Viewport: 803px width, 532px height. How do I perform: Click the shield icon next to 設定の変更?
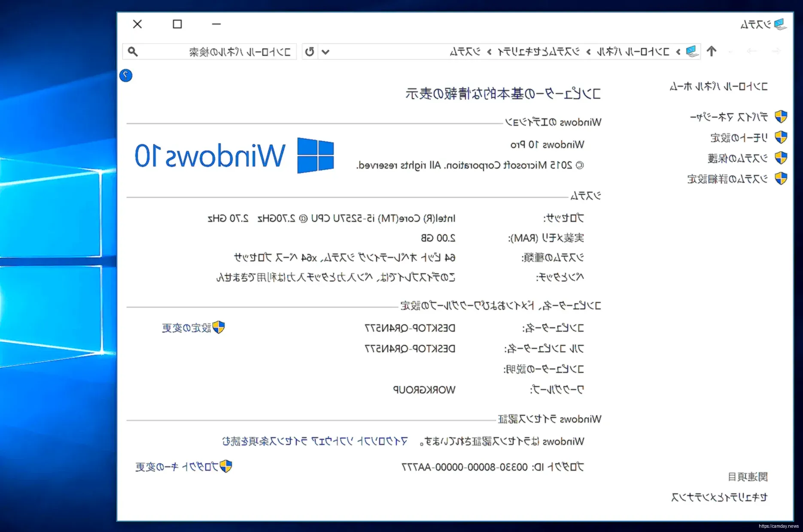(x=219, y=327)
